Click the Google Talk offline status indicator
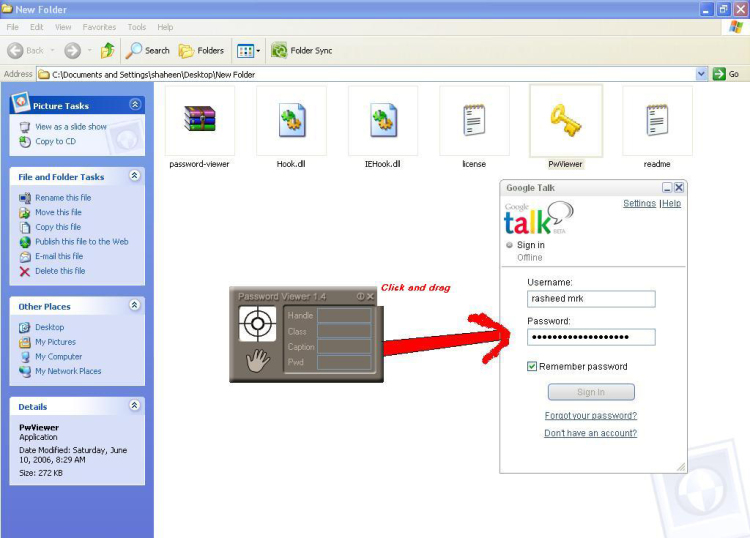Viewport: 750px width, 538px height. tap(509, 245)
